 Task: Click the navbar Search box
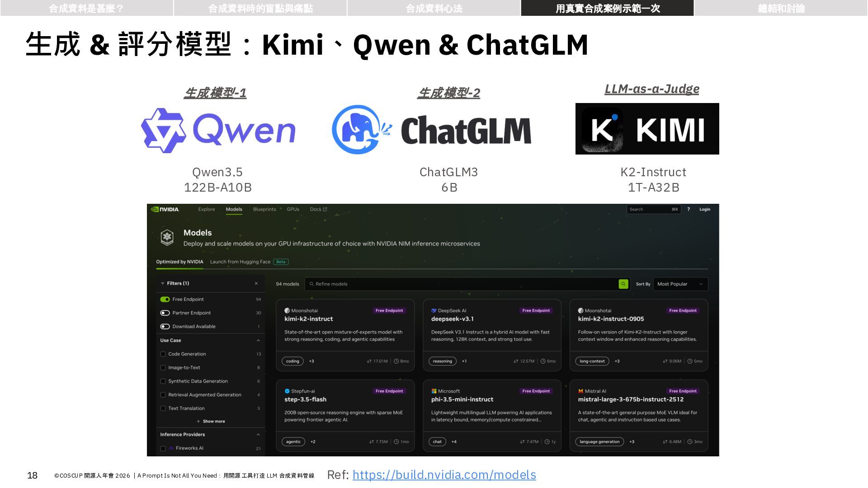click(654, 209)
